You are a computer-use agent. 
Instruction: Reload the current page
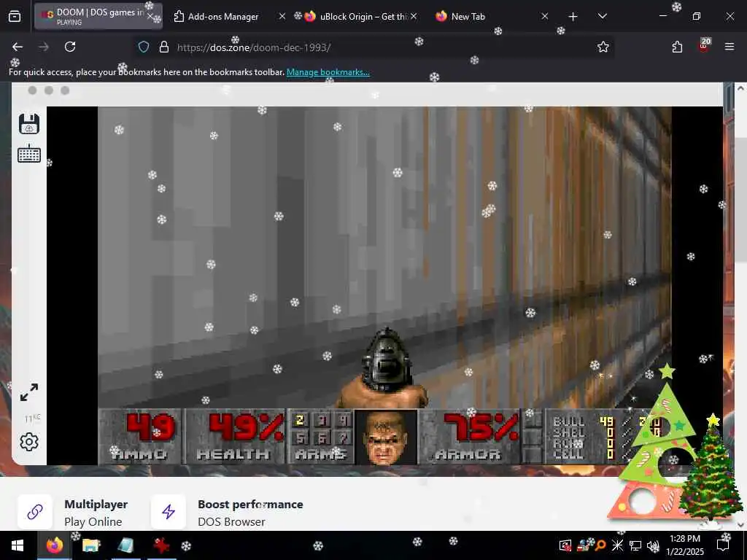(x=70, y=47)
